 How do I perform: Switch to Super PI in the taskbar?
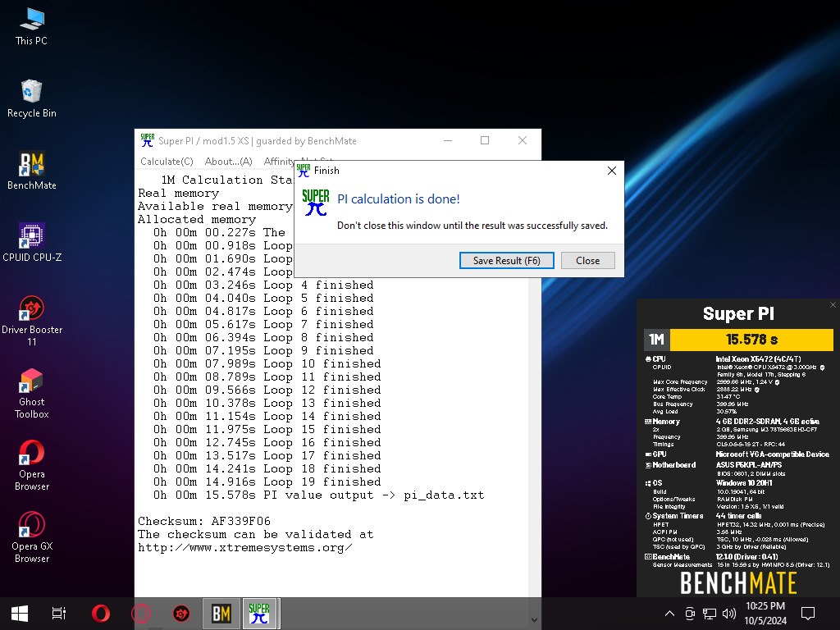(x=259, y=614)
